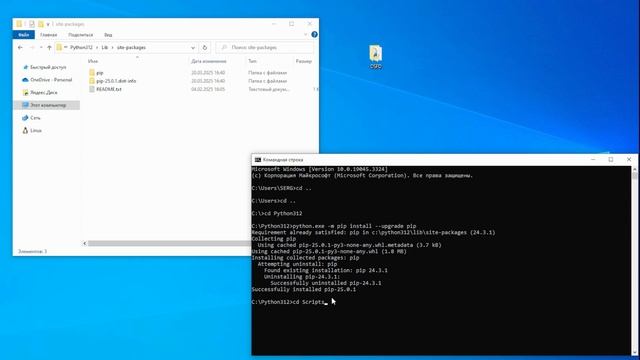This screenshot has height=360, width=640.
Task: Click the Command Prompt title bar icon
Action: [258, 160]
